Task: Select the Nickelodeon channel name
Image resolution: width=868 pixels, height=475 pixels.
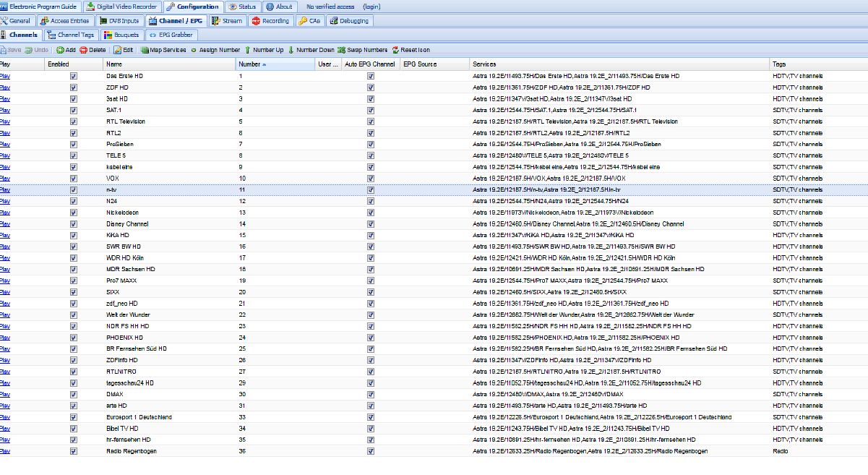Action: [122, 213]
